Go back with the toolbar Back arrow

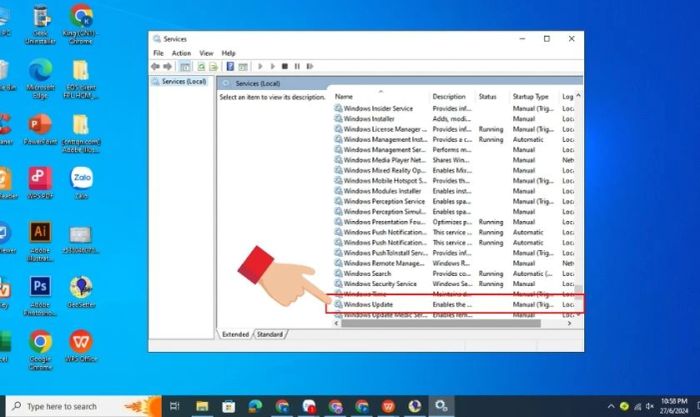tap(155, 67)
